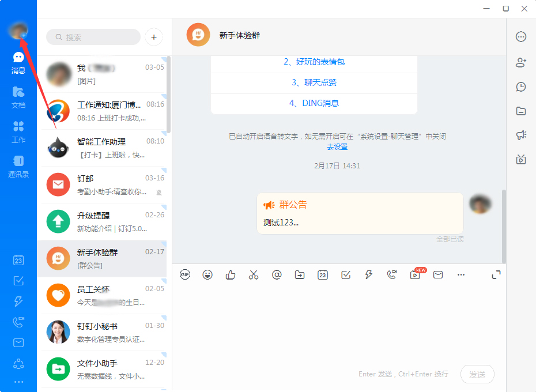This screenshot has width=536, height=392.
Task: View chat history with the clock icon
Action: [521, 86]
